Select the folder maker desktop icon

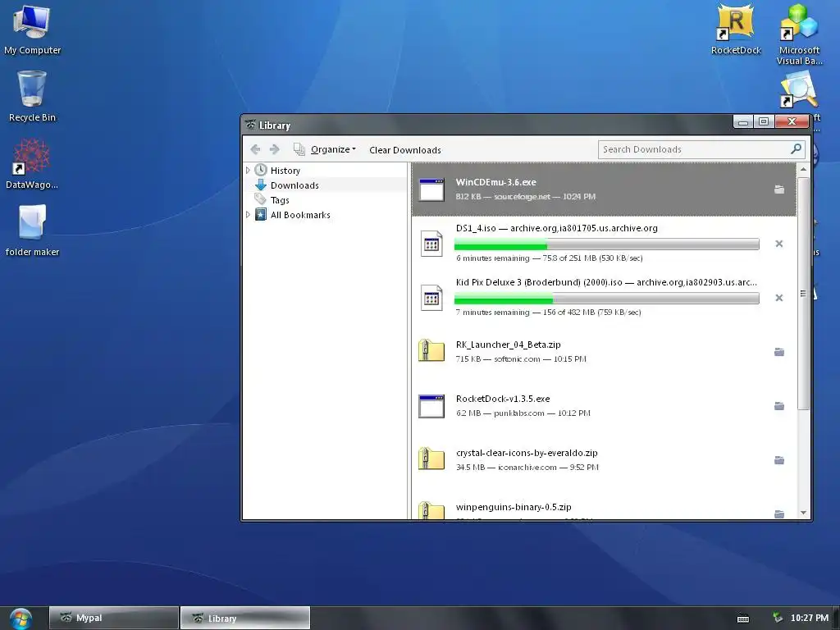(x=32, y=231)
